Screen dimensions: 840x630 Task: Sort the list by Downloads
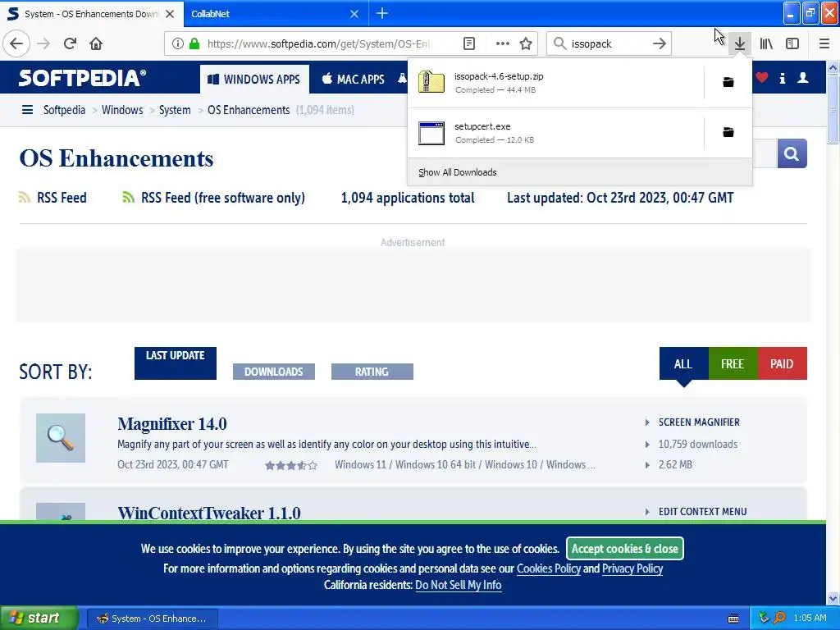[x=274, y=372]
